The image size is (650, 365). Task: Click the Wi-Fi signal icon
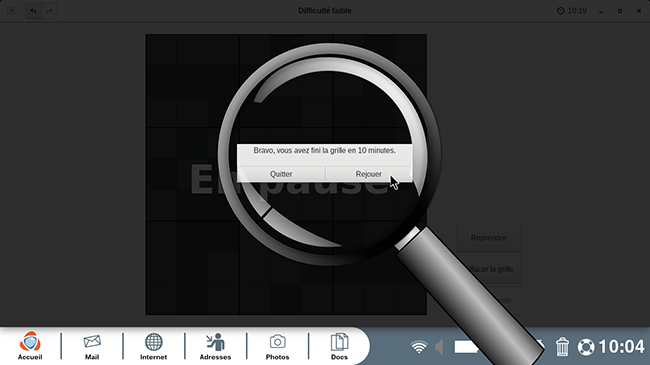point(419,347)
